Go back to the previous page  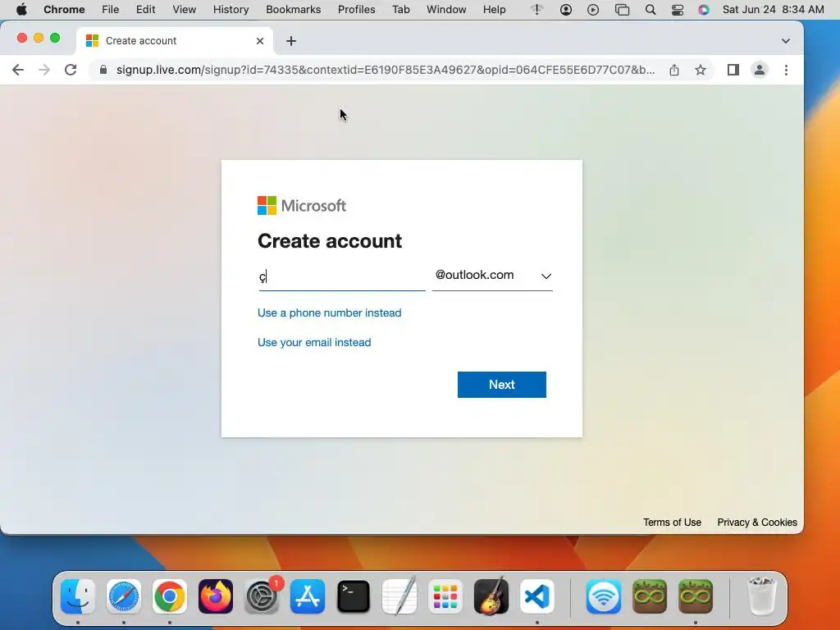click(18, 70)
